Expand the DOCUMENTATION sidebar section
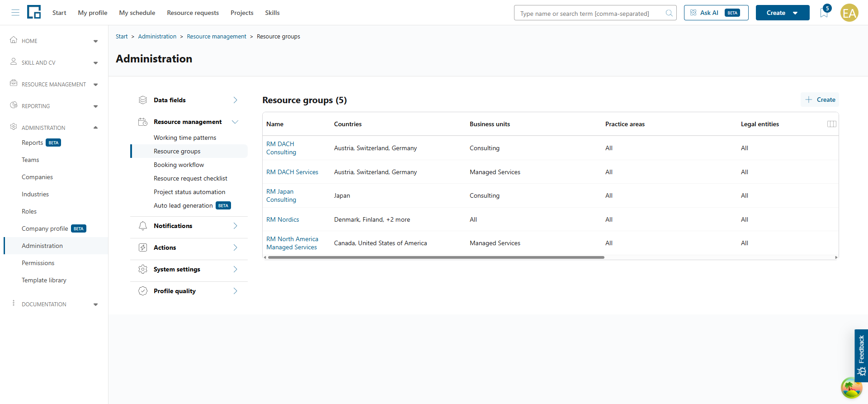The image size is (868, 404). [x=95, y=304]
